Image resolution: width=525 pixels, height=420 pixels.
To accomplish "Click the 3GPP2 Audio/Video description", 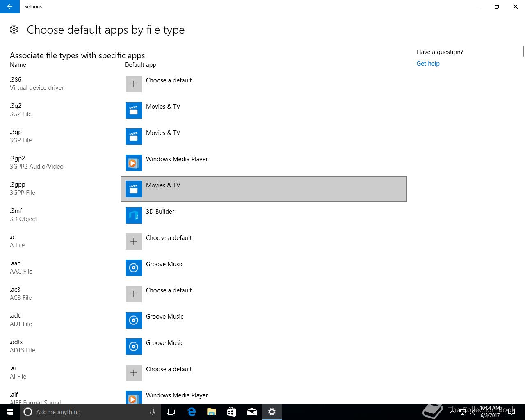I will pyautogui.click(x=37, y=167).
